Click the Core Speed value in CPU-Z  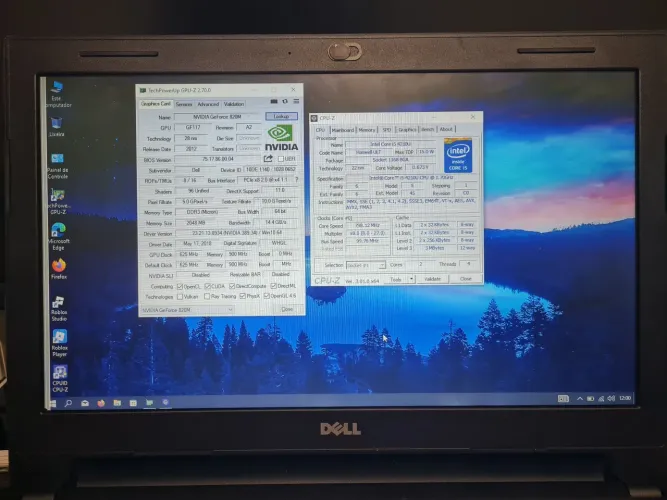tap(368, 225)
